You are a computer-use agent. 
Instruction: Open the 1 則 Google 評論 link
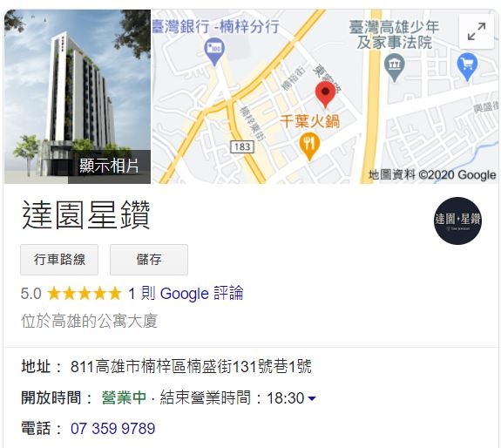[x=186, y=294]
